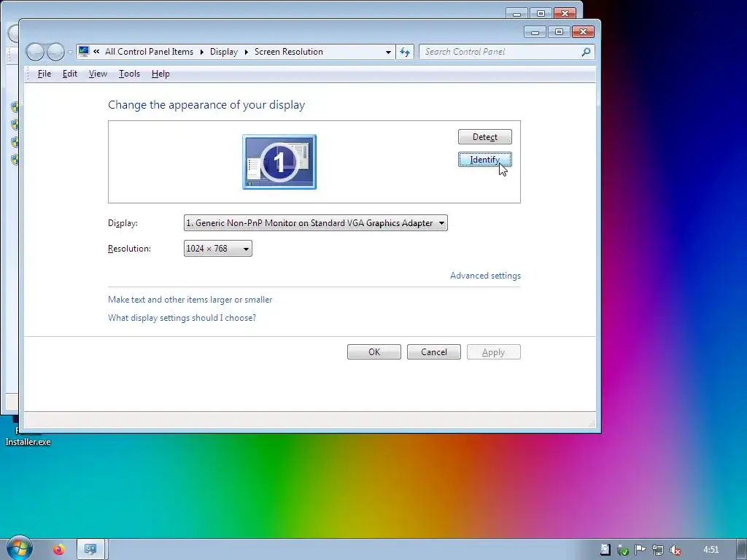Minimize the background window

coord(517,13)
